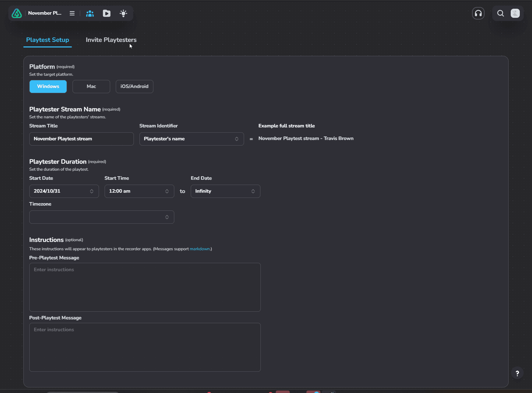Image resolution: width=532 pixels, height=393 pixels.
Task: Open the Start Time dropdown
Action: click(x=139, y=191)
